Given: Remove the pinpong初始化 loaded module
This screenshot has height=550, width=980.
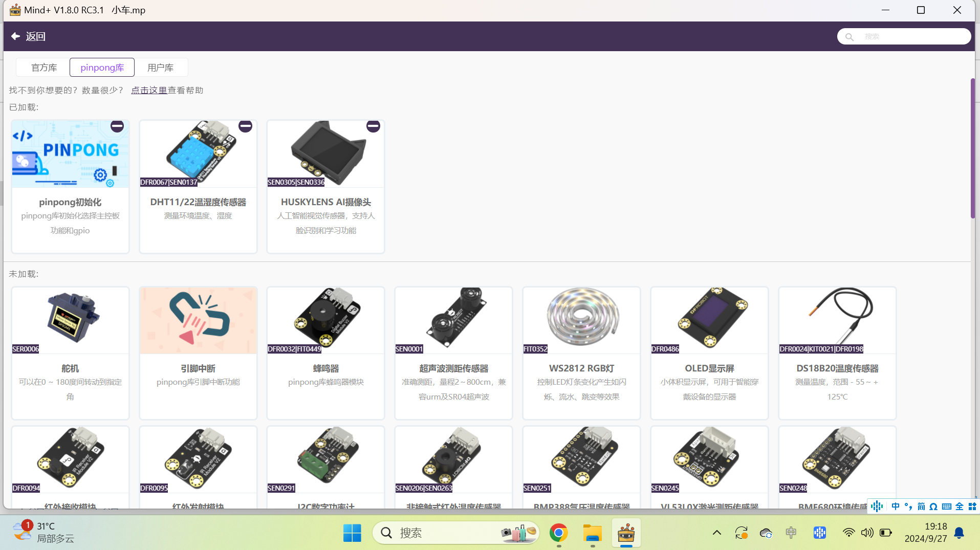Looking at the screenshot, I should click(x=117, y=126).
